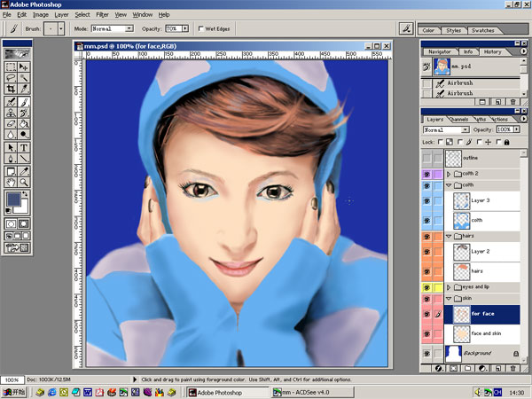Open the Filter menu

[x=102, y=14]
